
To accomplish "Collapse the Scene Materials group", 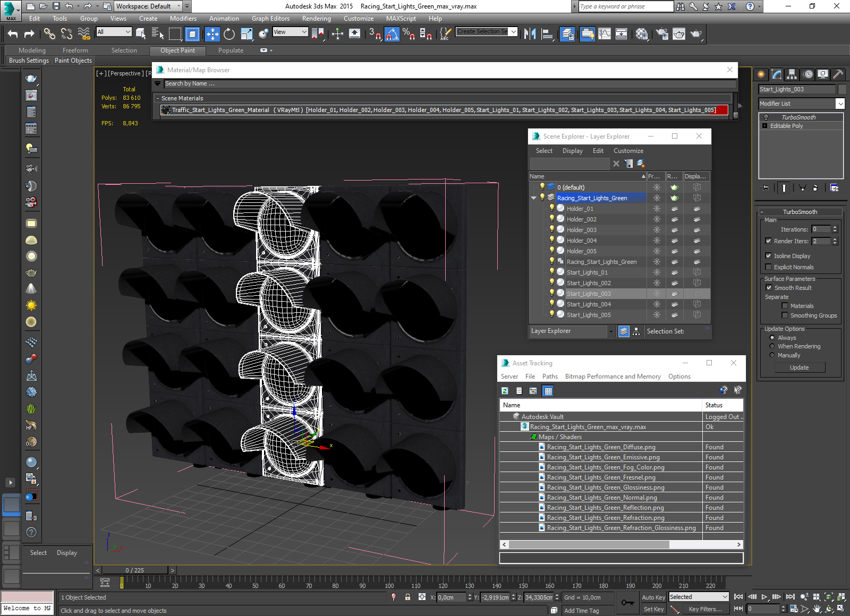I will click(158, 98).
